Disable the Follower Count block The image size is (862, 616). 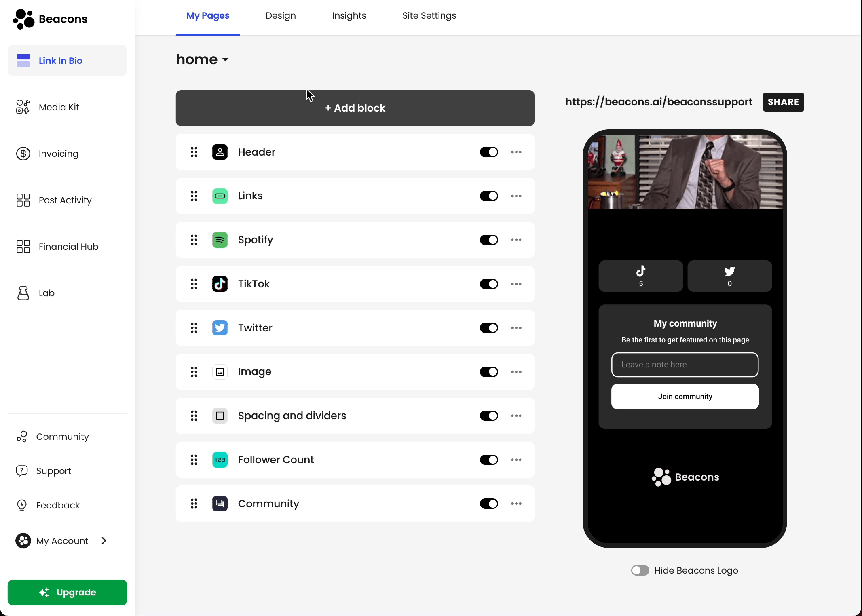[x=489, y=460]
